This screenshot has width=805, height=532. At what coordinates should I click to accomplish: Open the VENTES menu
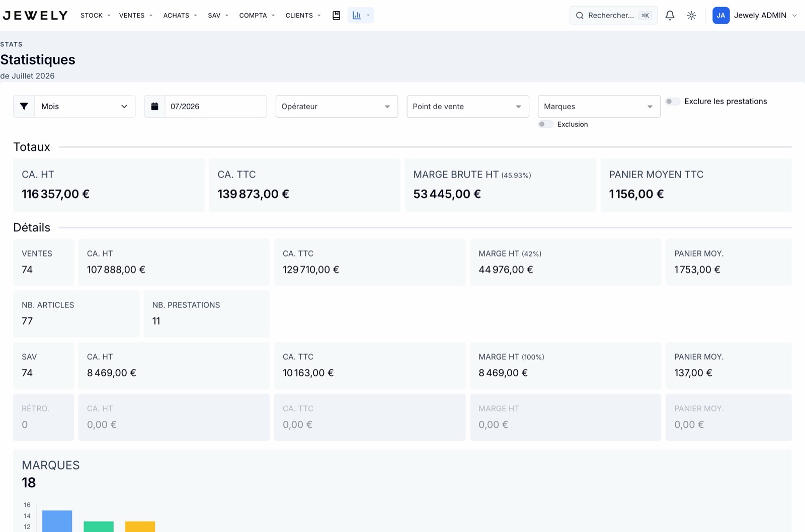click(136, 16)
